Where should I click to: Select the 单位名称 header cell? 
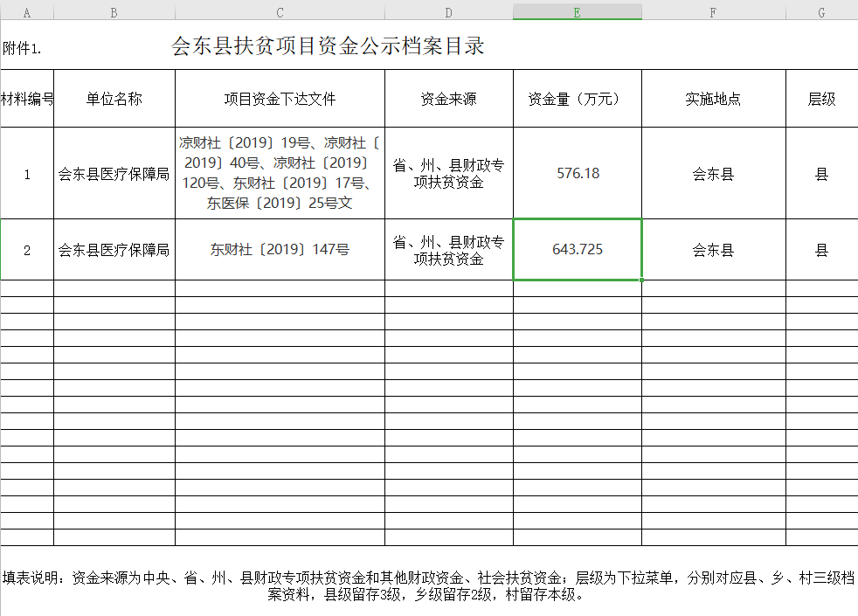[114, 99]
